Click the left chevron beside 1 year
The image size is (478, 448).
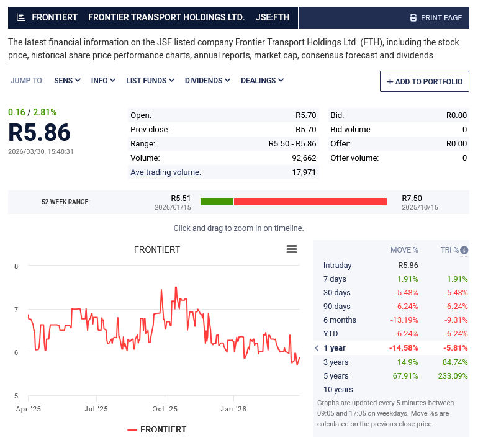click(x=317, y=348)
